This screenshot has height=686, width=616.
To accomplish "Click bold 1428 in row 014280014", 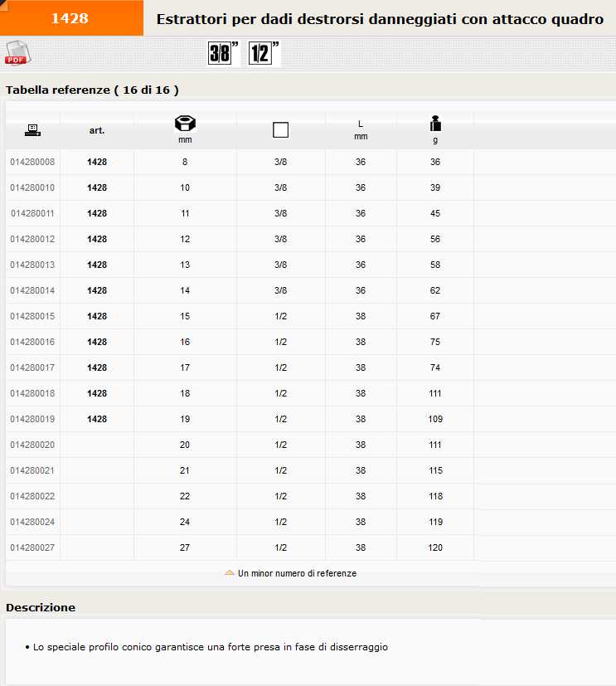I will [x=97, y=290].
